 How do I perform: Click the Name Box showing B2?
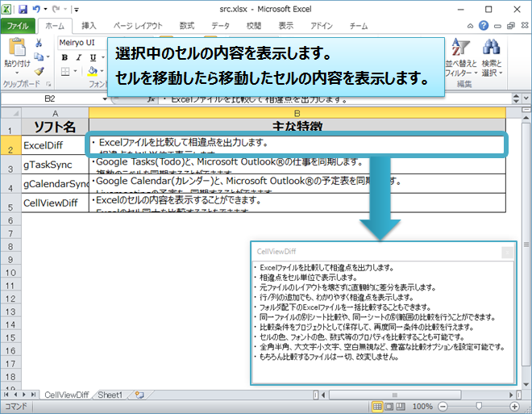[50, 98]
